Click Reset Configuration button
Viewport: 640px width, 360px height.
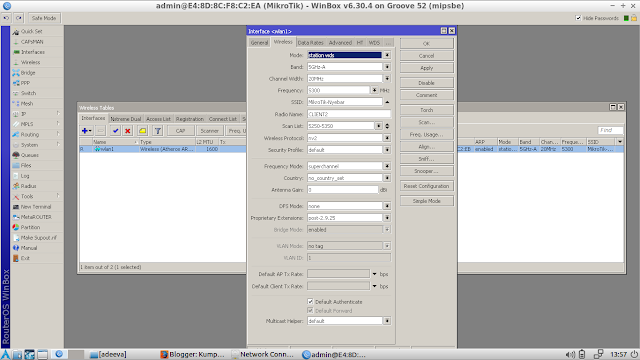click(x=427, y=186)
